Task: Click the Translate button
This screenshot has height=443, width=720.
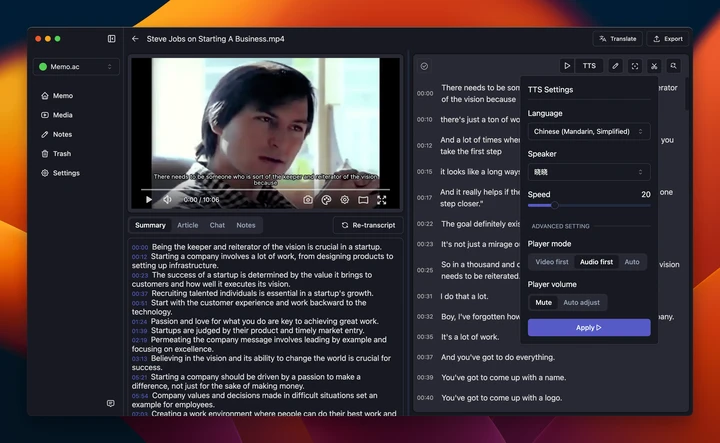Action: click(x=618, y=39)
